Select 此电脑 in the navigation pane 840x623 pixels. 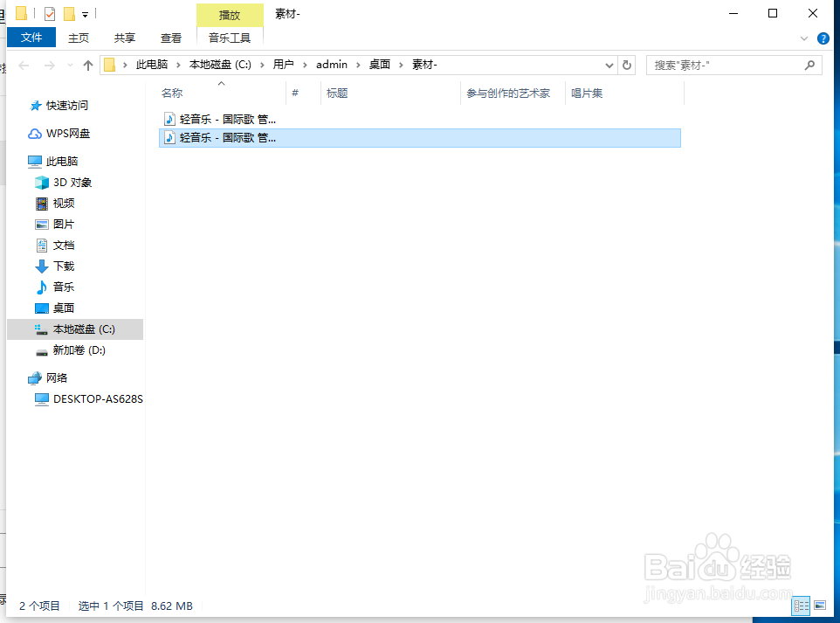coord(62,162)
